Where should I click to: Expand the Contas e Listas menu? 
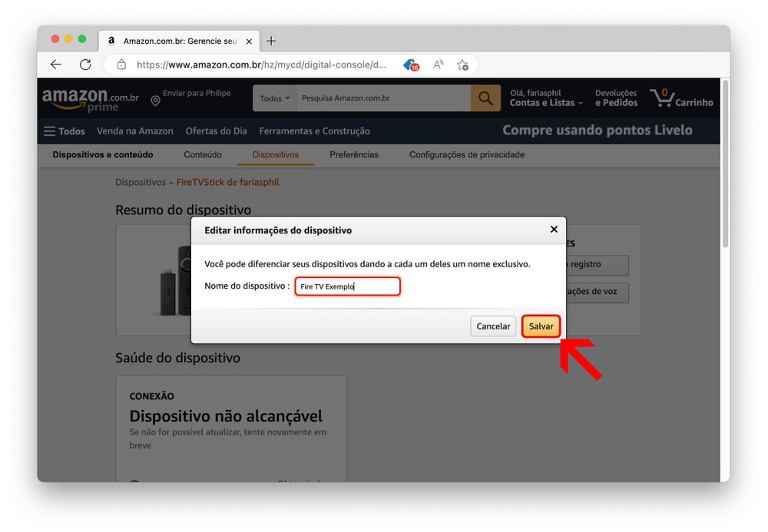point(546,98)
